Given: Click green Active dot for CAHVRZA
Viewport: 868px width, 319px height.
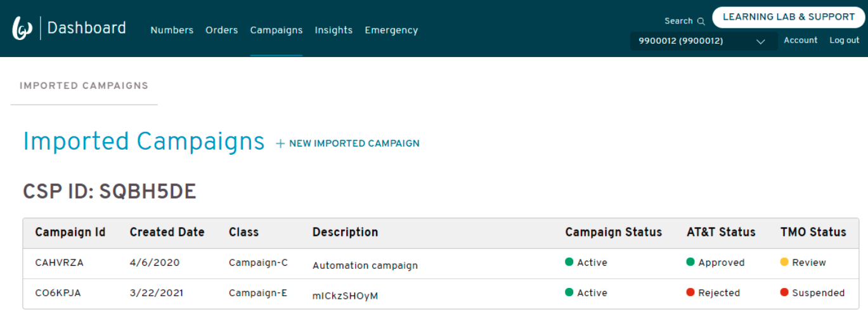Looking at the screenshot, I should [x=569, y=262].
